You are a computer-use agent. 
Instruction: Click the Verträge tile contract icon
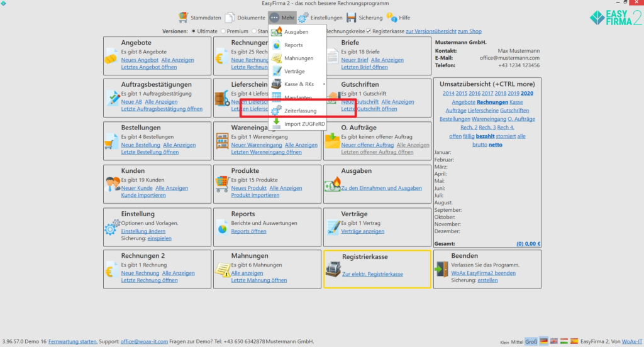[333, 227]
